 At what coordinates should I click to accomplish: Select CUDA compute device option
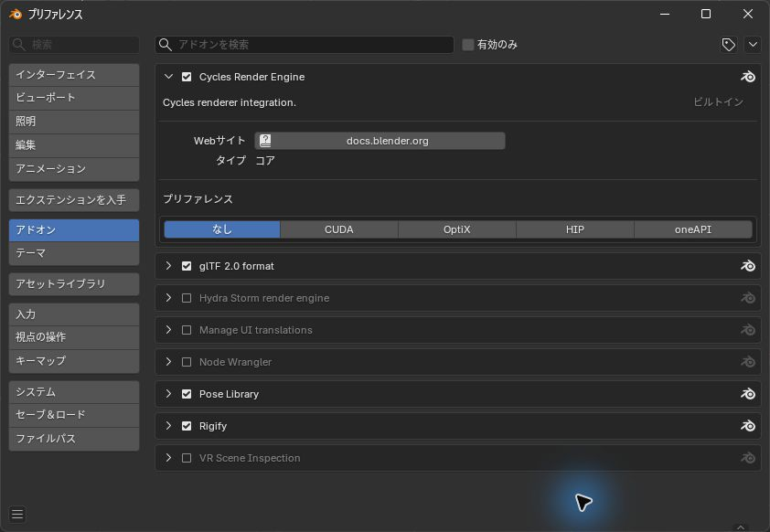click(x=339, y=229)
